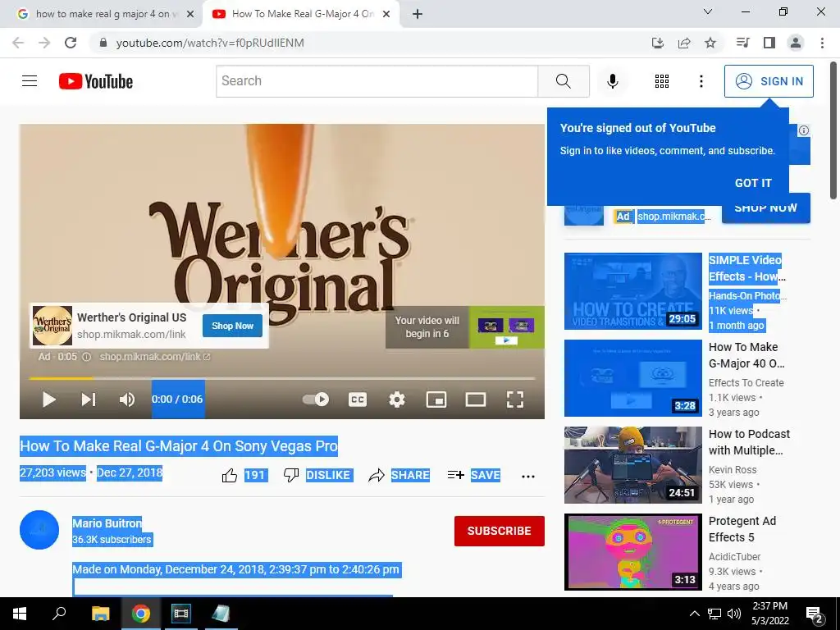Like the video with thumbs up
The width and height of the screenshot is (840, 630).
pos(230,475)
